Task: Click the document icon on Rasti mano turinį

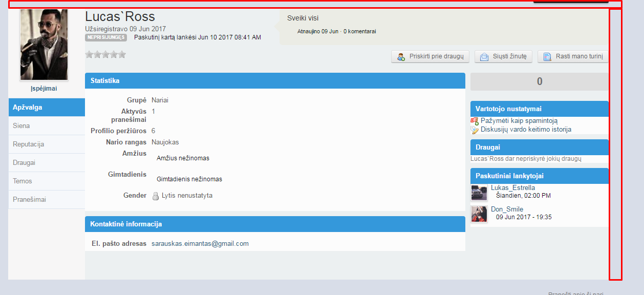Action: 547,57
